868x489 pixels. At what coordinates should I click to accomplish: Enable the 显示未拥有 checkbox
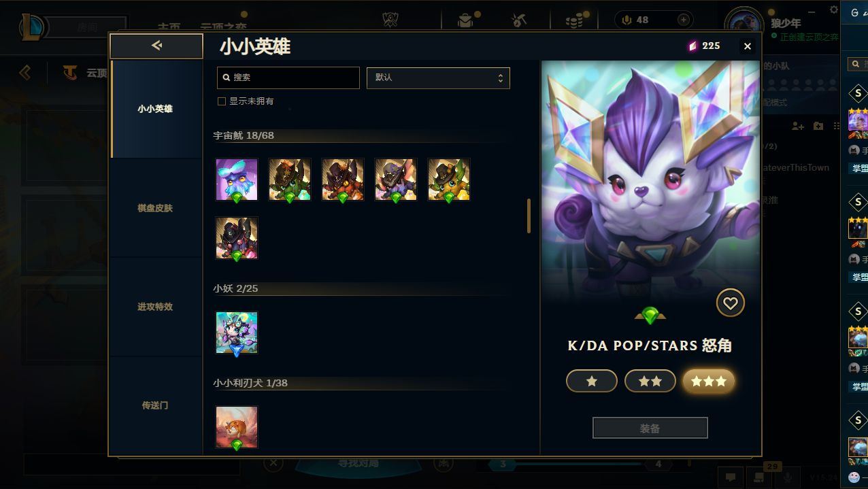[x=221, y=101]
